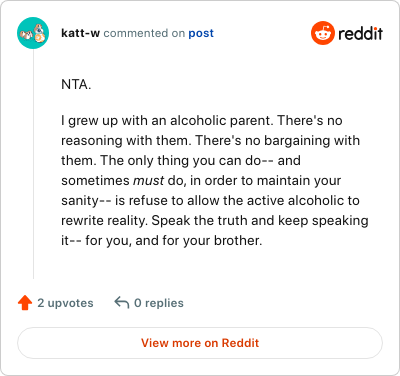This screenshot has width=400, height=376.
Task: Click the phrase "There's no bargaining with"
Action: [278, 141]
